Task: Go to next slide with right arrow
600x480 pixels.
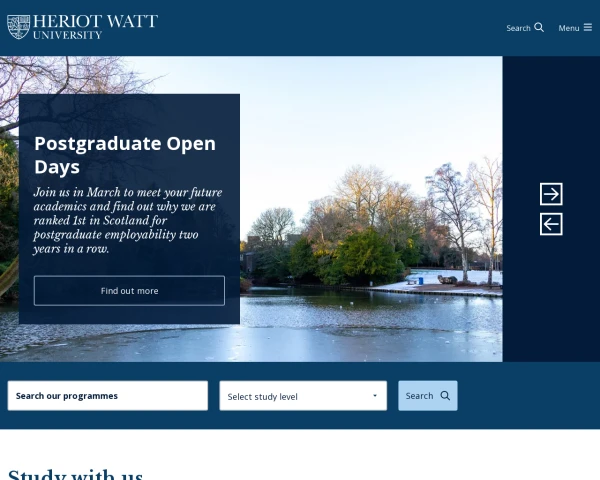Action: pyautogui.click(x=551, y=194)
